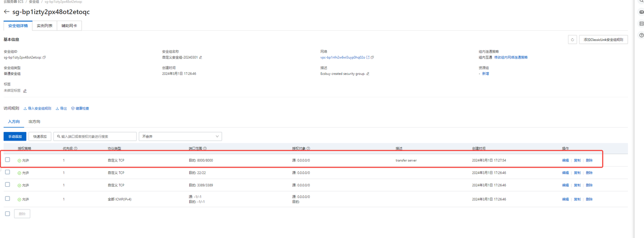The height and width of the screenshot is (238, 644).
Task: Open the help question mark icon in right sidebar
Action: click(641, 35)
